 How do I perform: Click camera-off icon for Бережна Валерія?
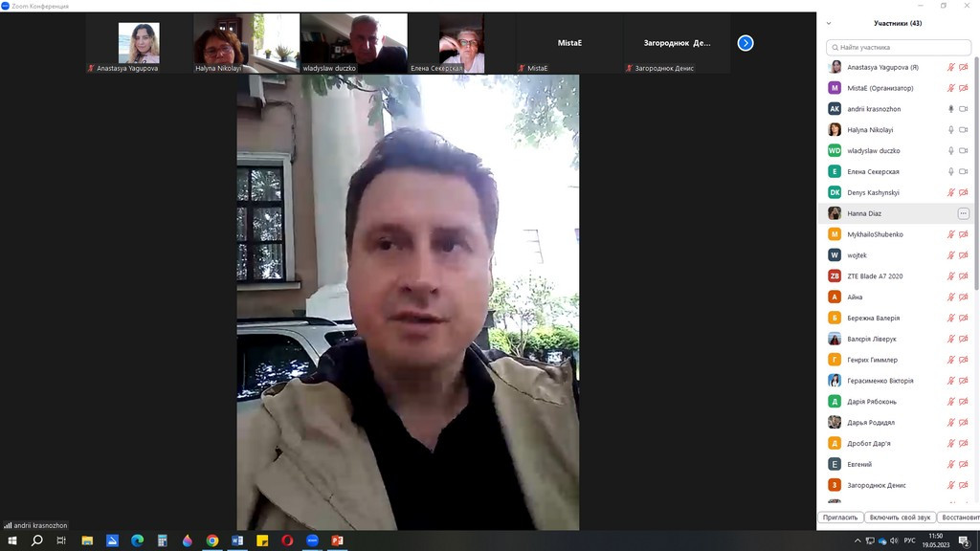[x=963, y=318]
